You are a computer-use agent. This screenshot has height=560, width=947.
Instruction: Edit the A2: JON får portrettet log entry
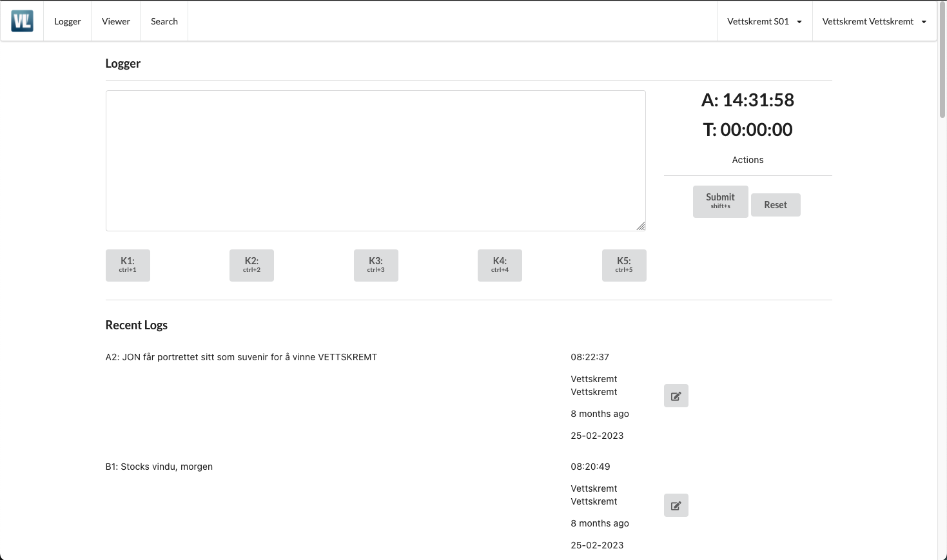point(676,396)
